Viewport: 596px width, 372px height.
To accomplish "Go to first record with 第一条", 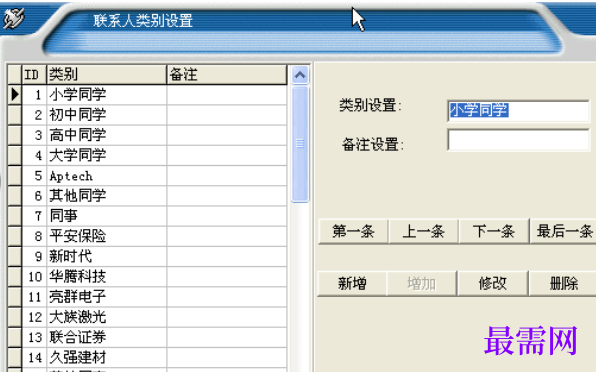I will [x=353, y=231].
